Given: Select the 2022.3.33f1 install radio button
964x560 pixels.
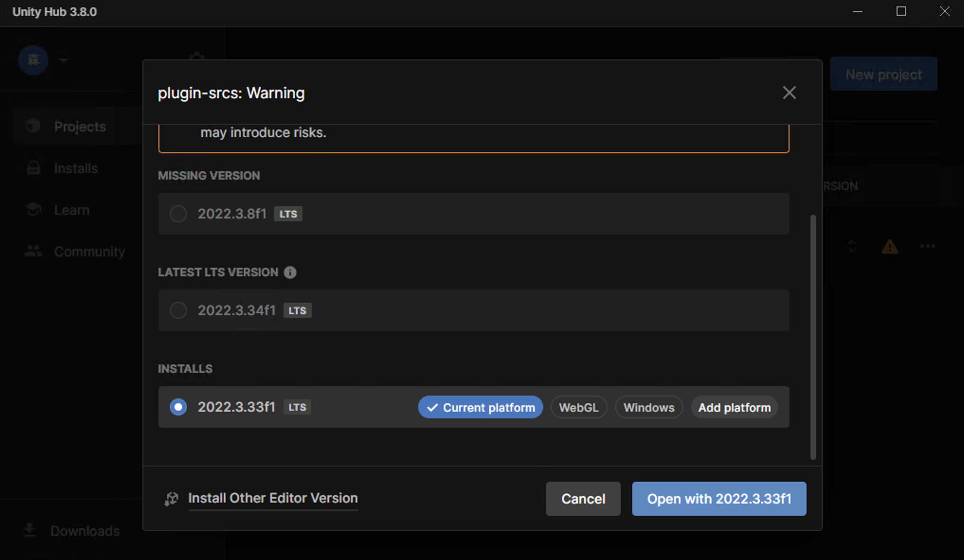Looking at the screenshot, I should [x=178, y=407].
